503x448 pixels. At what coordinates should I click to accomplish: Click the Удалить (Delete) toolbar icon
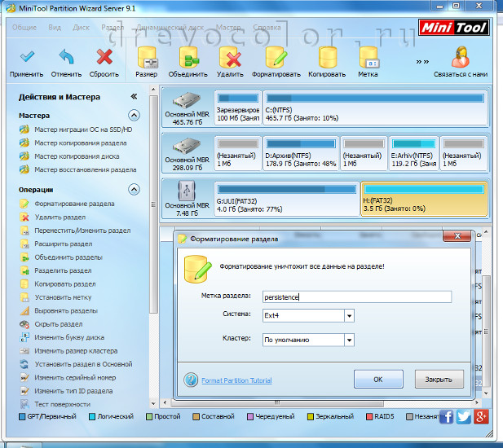tap(230, 58)
